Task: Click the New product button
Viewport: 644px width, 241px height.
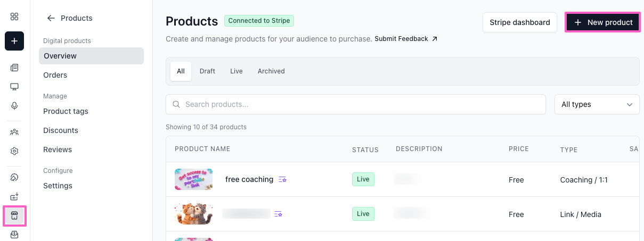Action: (602, 22)
